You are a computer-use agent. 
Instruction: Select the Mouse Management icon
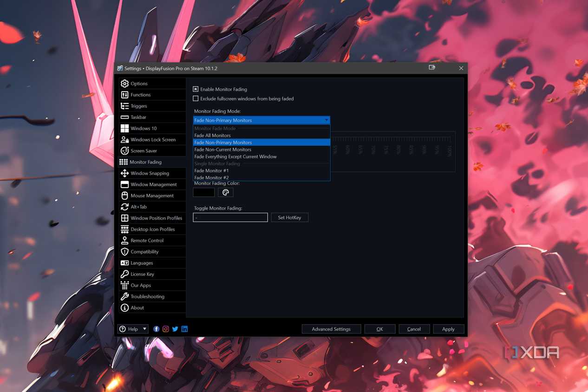coord(124,196)
